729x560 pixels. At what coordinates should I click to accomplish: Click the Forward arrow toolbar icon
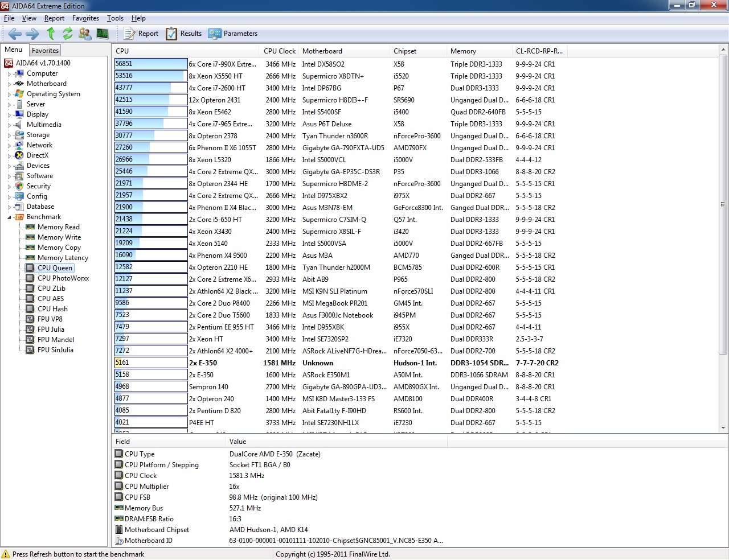pos(32,34)
